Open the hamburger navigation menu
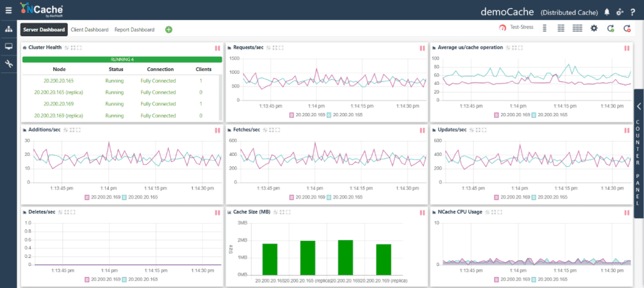 coord(9,10)
